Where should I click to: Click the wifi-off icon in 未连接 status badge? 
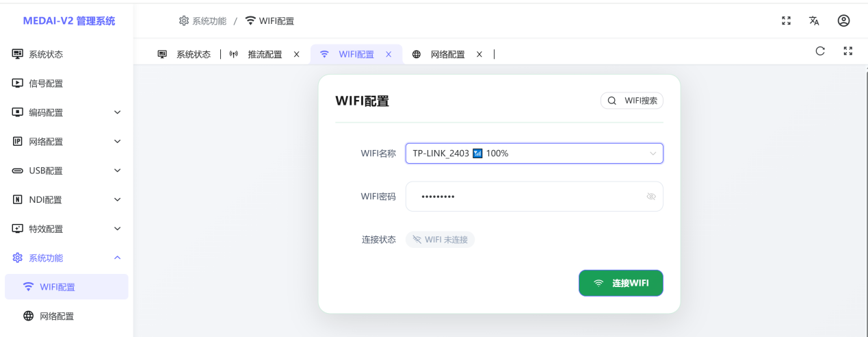click(x=417, y=239)
